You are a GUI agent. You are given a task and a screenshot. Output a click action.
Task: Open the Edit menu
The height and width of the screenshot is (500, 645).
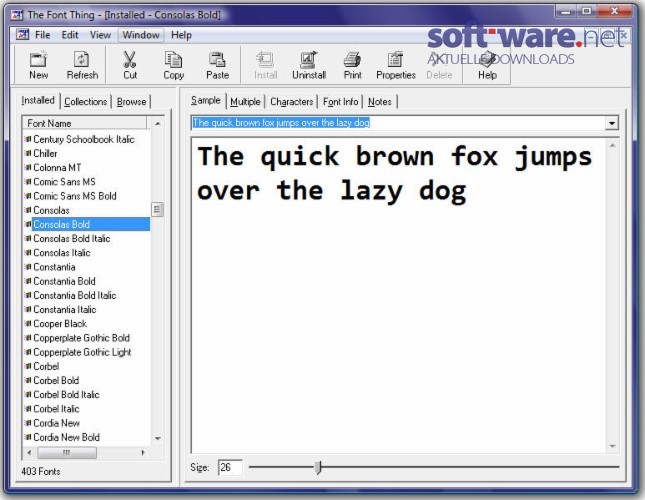click(70, 35)
